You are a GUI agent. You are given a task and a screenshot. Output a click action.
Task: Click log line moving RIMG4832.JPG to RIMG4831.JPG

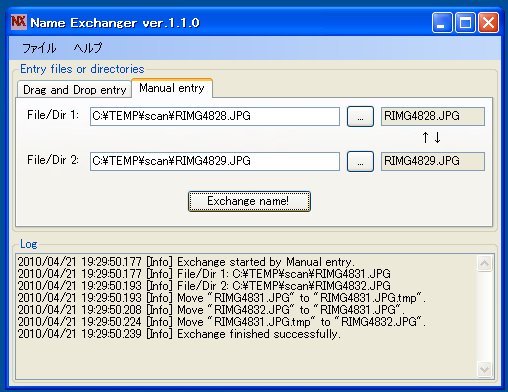click(x=211, y=310)
